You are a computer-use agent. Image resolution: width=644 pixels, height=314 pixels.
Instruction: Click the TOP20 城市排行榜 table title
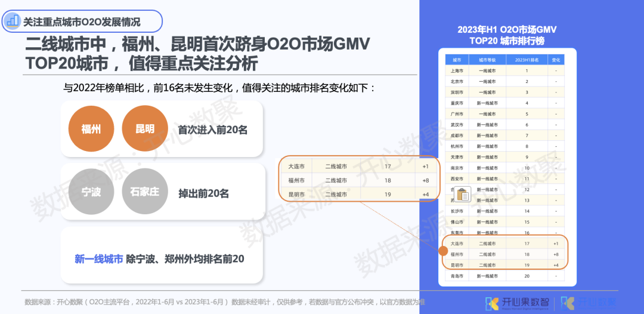tap(506, 41)
